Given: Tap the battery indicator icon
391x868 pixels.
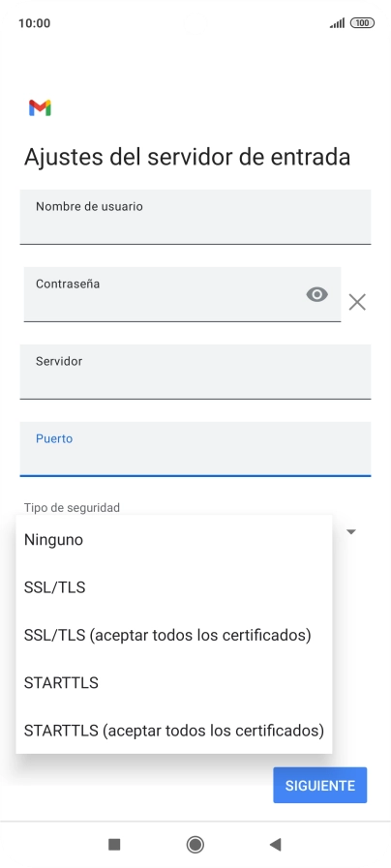Looking at the screenshot, I should click(362, 23).
